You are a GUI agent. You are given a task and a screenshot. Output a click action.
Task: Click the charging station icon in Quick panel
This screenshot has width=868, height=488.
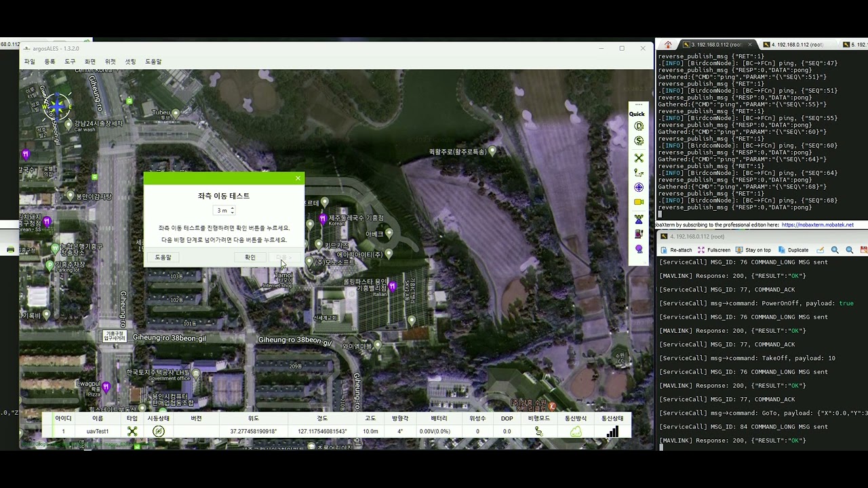click(638, 234)
